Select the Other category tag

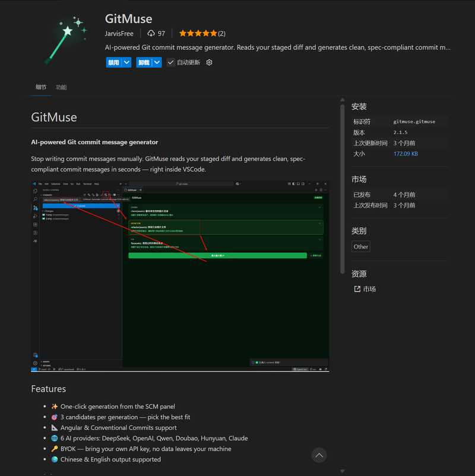pos(361,246)
